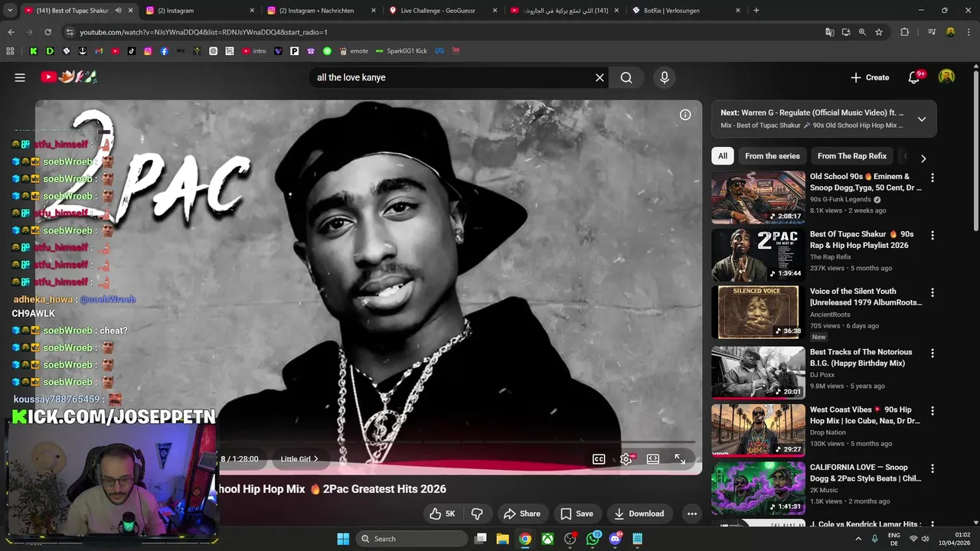Screen dimensions: 980x551
Task: Reload the page
Action: tap(47, 32)
